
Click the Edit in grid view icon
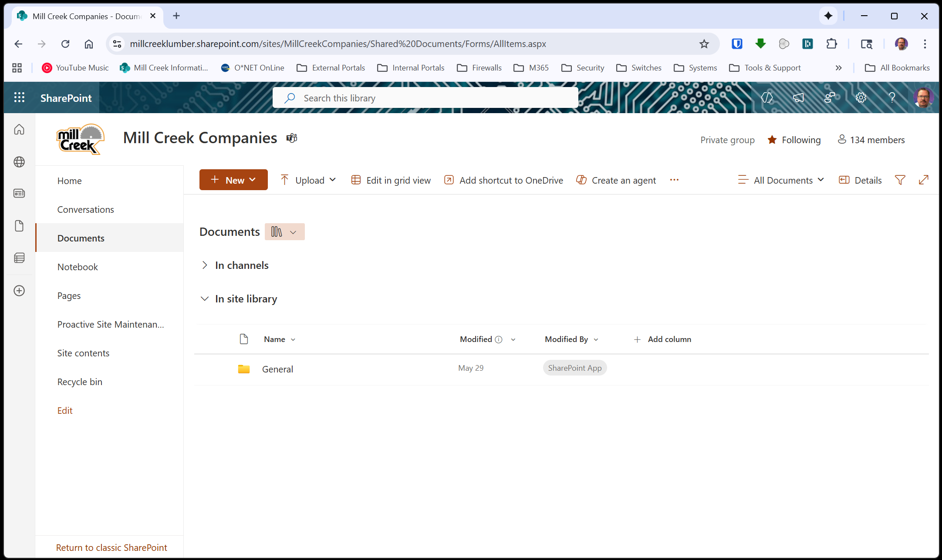[x=356, y=180]
